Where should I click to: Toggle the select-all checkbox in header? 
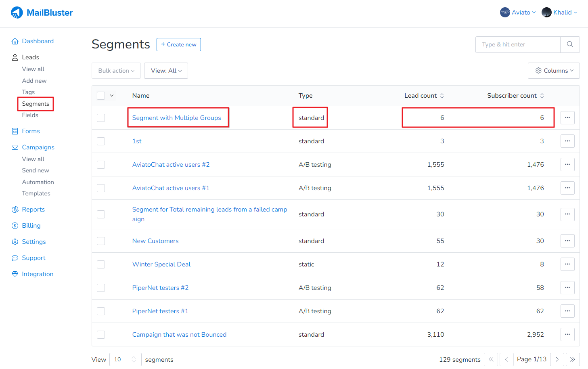pyautogui.click(x=101, y=96)
